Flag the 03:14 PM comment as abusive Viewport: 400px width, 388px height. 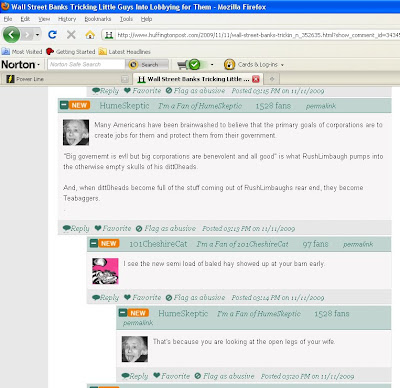[x=195, y=297]
